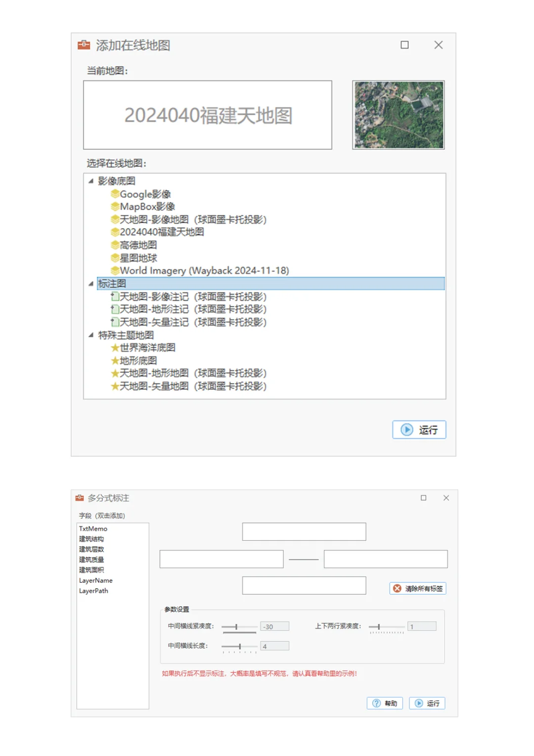Click the red clear icon on 清除所有标签

pos(396,588)
